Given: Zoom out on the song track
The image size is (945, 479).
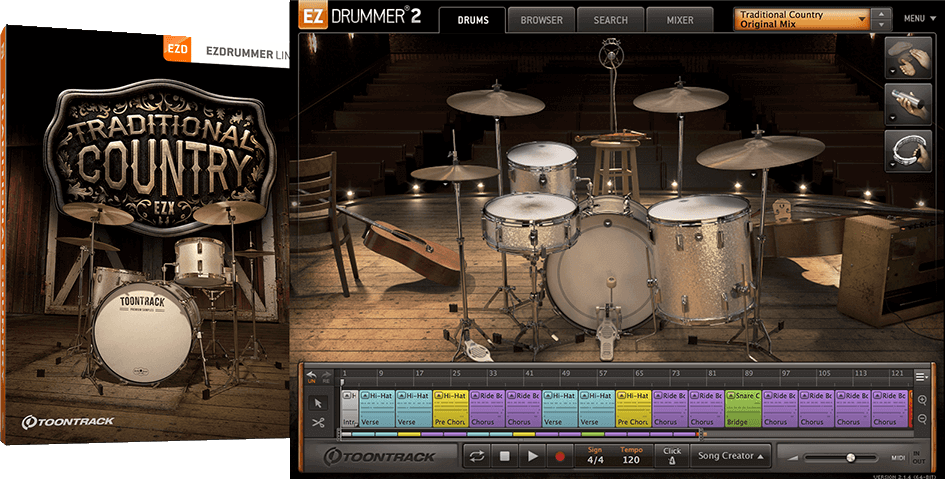Looking at the screenshot, I should click(922, 419).
